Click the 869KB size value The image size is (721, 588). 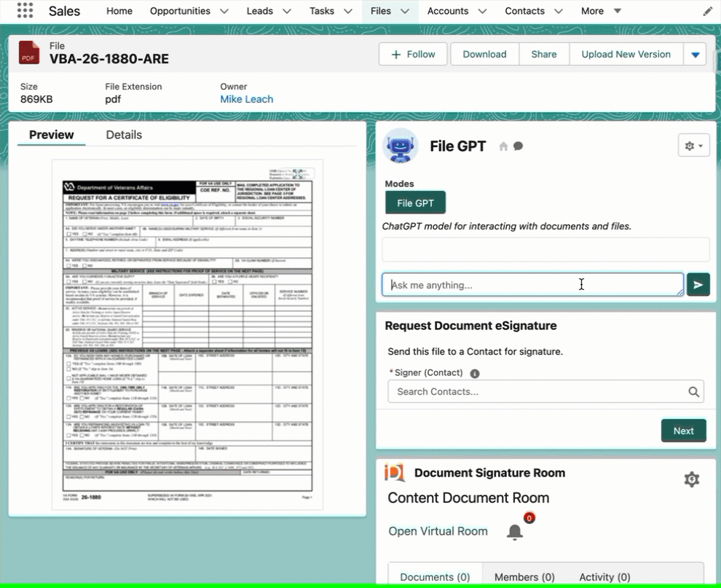[36, 99]
